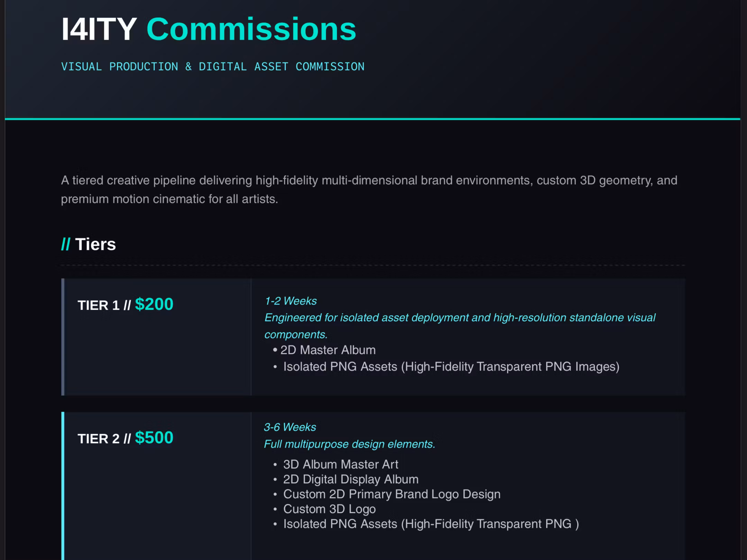Viewport: 747px width, 560px height.
Task: Click the 2D Master Album bullet item
Action: point(328,350)
